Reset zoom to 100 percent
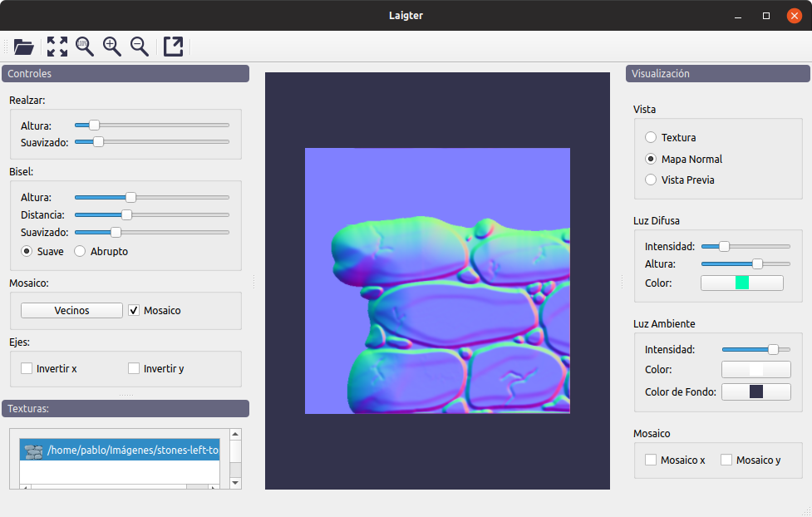Screen dimensions: 812x517 85,47
